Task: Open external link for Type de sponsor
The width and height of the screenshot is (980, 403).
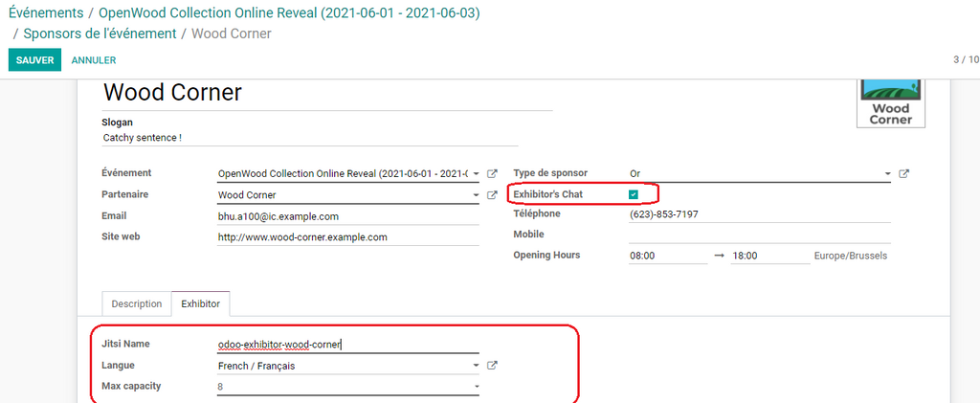Action: click(904, 174)
